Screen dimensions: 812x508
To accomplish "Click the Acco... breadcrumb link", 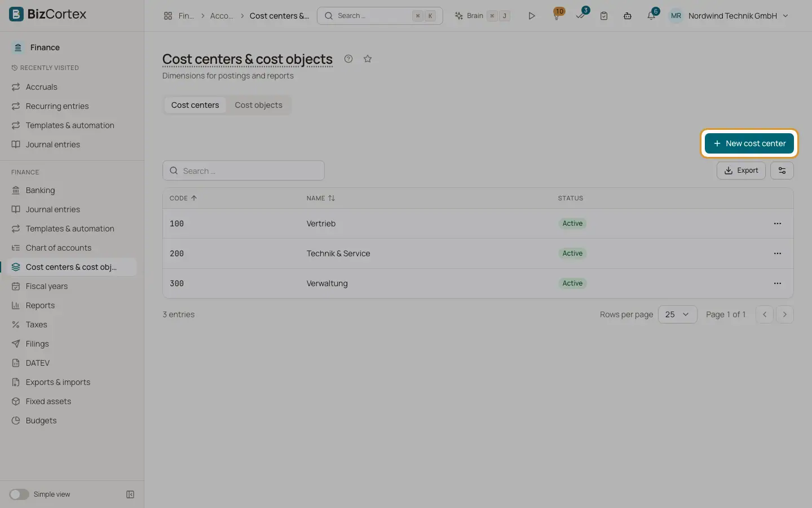I will click(222, 16).
